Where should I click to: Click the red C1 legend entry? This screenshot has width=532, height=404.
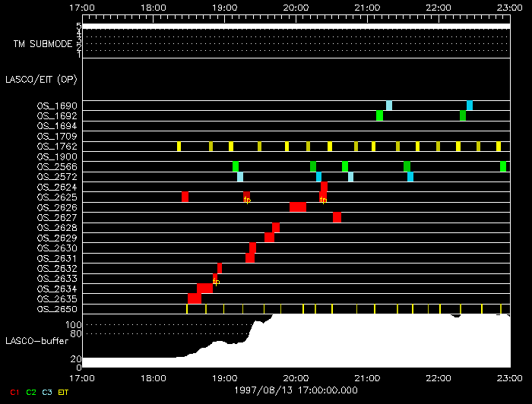click(x=14, y=392)
